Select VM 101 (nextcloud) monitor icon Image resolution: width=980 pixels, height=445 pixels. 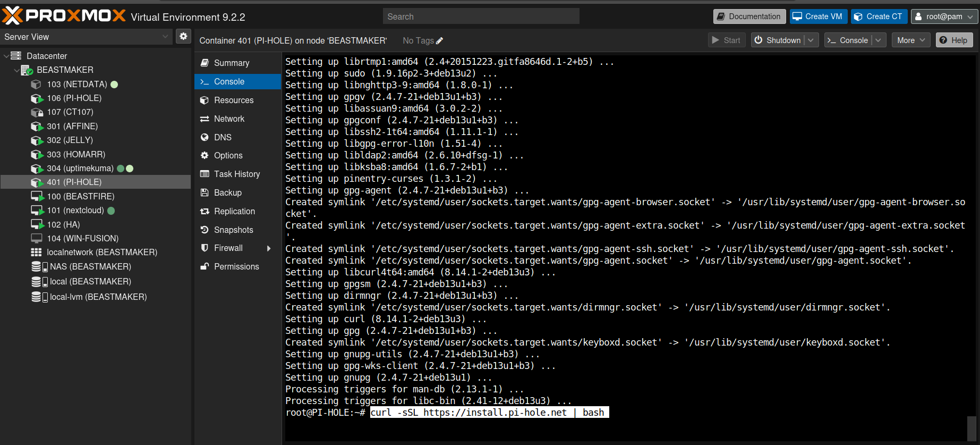click(37, 211)
